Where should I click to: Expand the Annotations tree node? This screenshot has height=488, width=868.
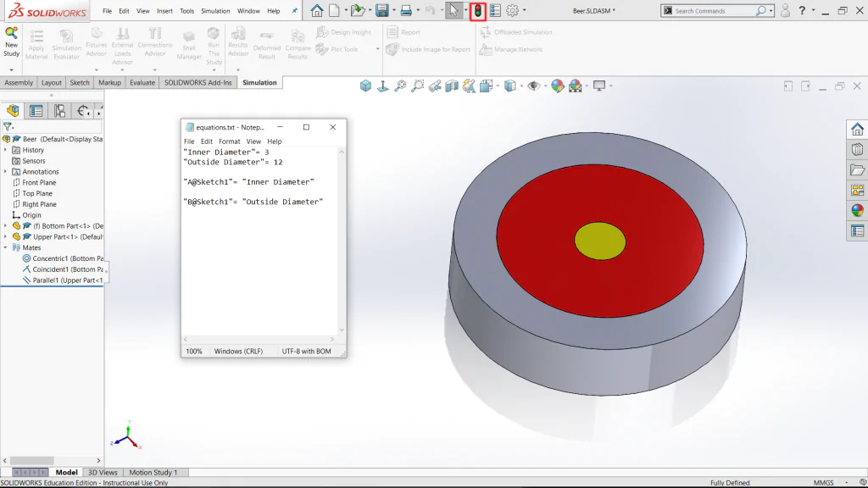pos(6,171)
